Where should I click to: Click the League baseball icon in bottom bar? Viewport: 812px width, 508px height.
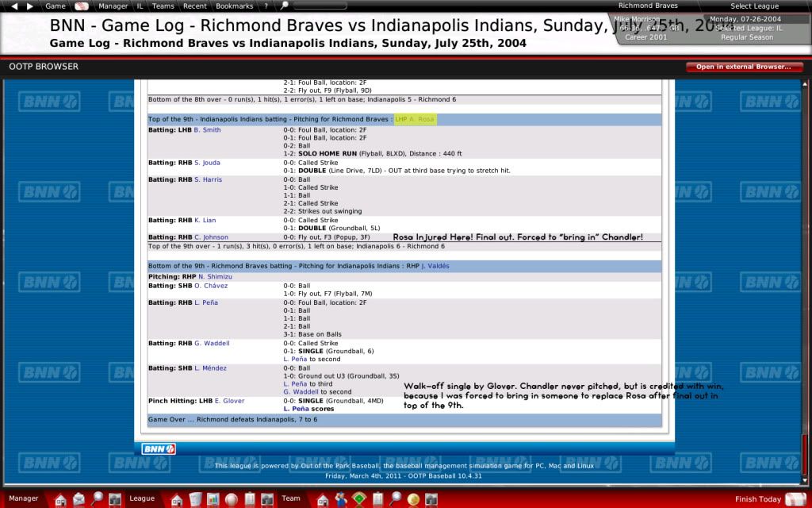232,498
